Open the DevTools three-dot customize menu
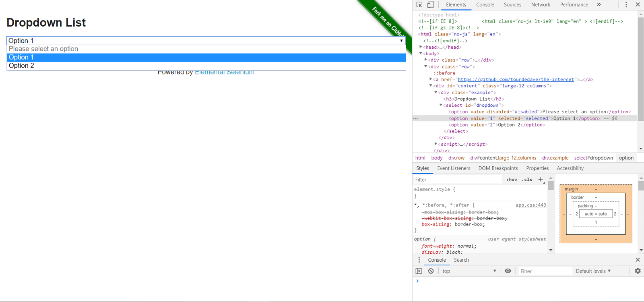Viewport: 644px width, 302px height. tap(626, 5)
